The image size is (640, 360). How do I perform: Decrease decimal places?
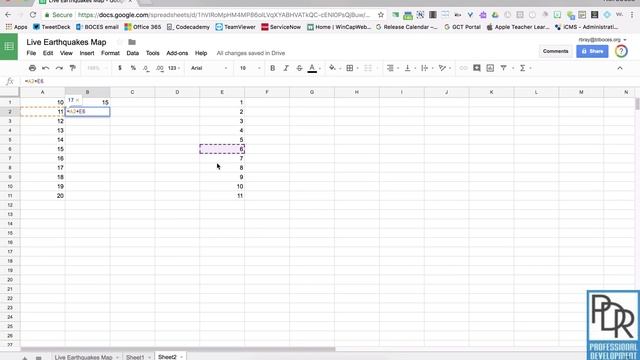[x=146, y=68]
